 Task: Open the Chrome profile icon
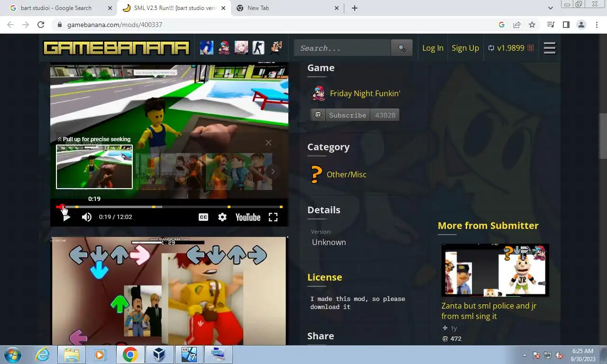(x=581, y=25)
